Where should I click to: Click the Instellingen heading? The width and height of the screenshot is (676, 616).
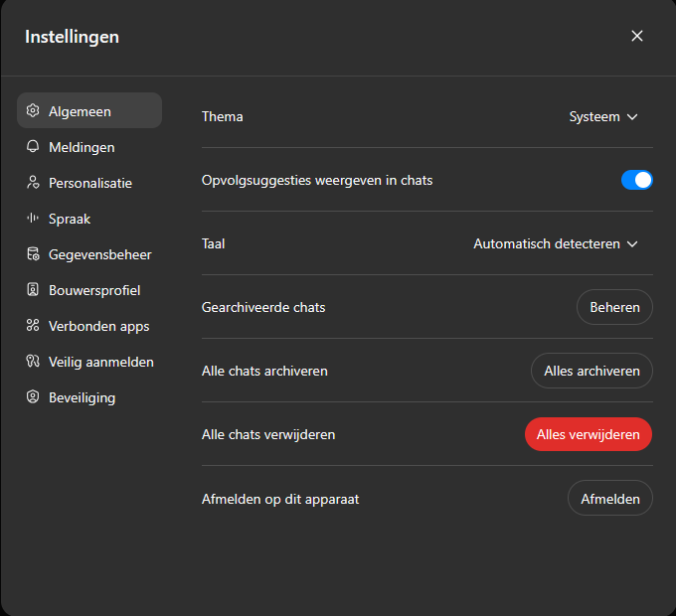pyautogui.click(x=72, y=37)
